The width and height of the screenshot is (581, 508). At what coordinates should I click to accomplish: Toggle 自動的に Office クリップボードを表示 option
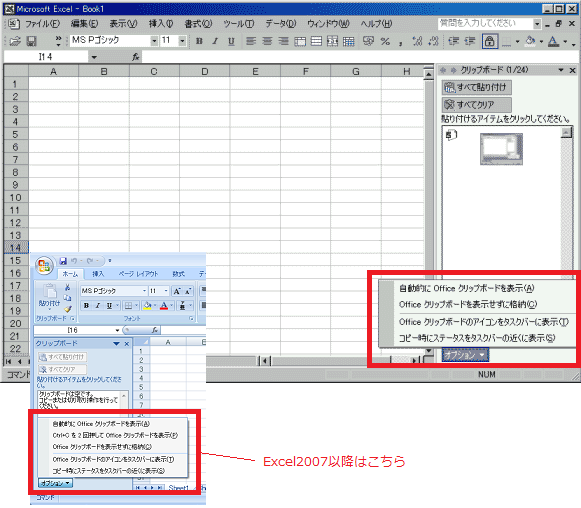pos(467,288)
